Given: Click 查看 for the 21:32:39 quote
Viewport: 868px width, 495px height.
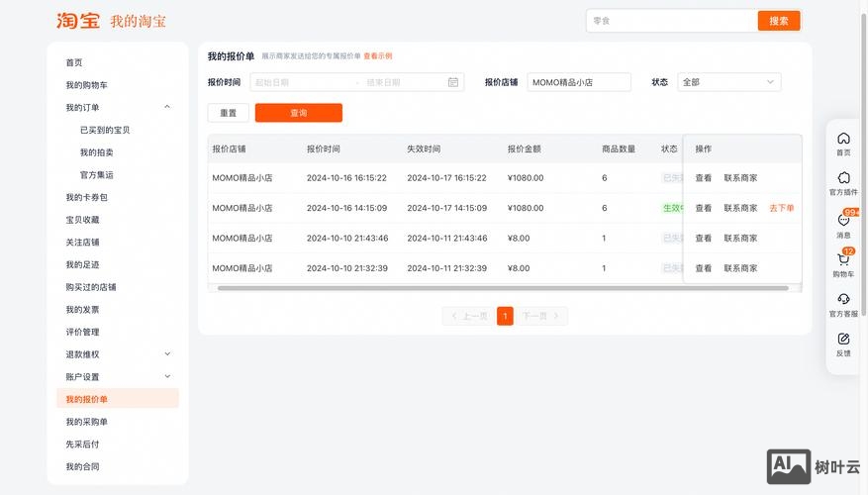Looking at the screenshot, I should coord(703,267).
